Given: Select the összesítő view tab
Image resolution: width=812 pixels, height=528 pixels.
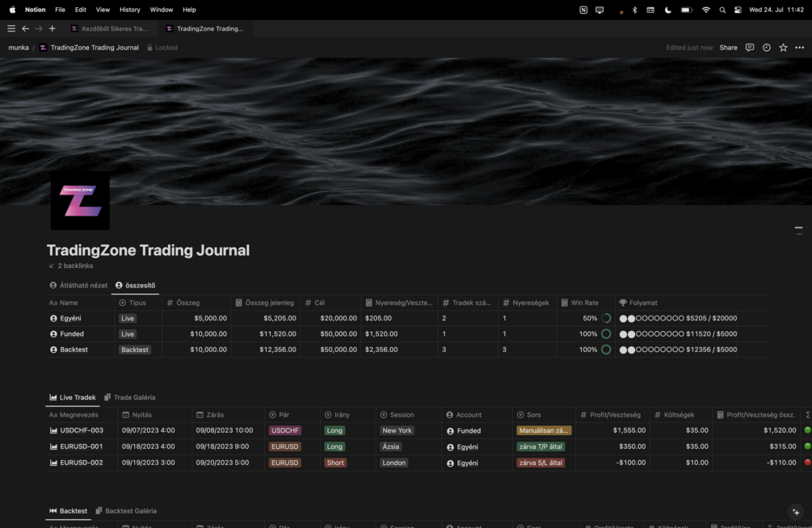Looking at the screenshot, I should [135, 285].
